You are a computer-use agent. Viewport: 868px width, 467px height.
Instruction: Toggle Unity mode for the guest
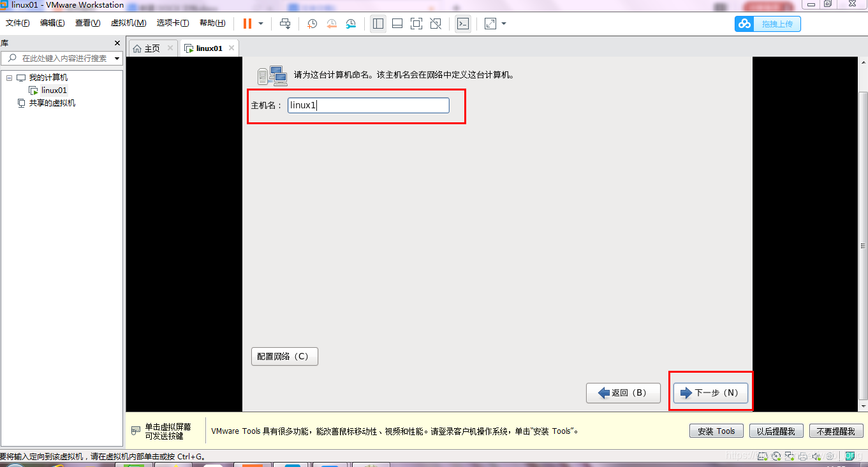pos(436,24)
